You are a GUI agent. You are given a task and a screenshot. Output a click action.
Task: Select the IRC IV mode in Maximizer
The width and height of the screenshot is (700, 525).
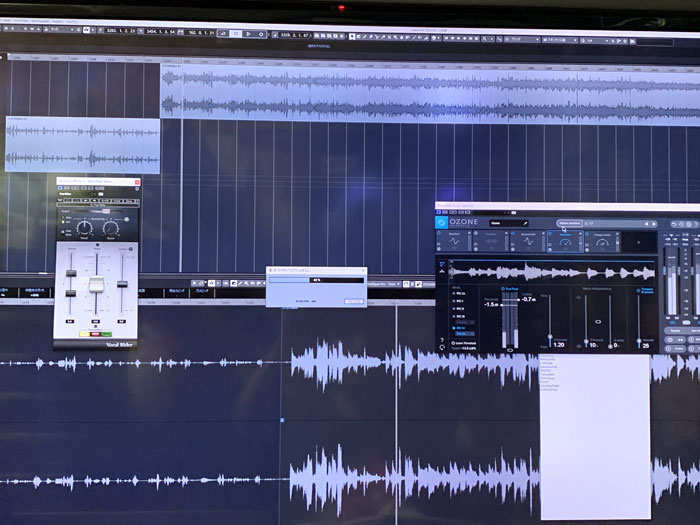459,328
